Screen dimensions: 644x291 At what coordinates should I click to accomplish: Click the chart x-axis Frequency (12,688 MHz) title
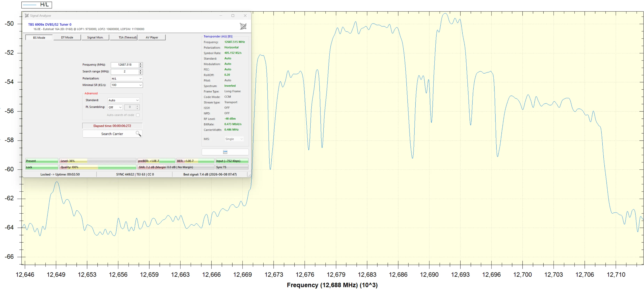point(332,285)
